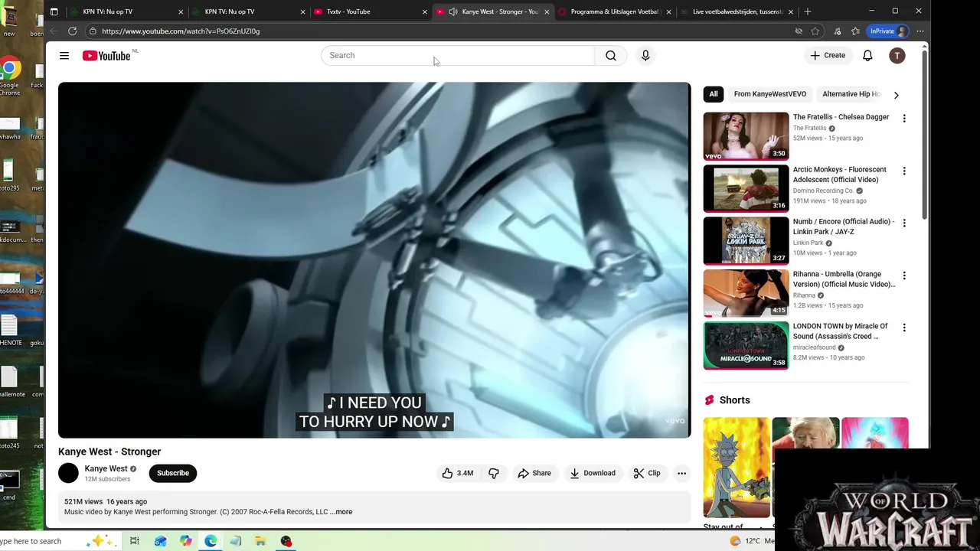Subscribe to the Kanye West channel
The width and height of the screenshot is (980, 551).
click(x=173, y=473)
